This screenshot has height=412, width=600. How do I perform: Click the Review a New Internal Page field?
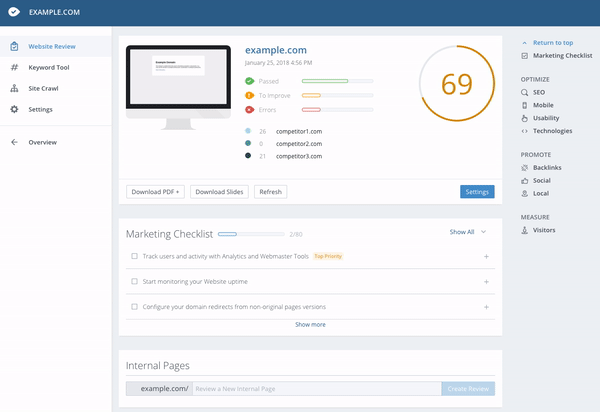(x=316, y=388)
